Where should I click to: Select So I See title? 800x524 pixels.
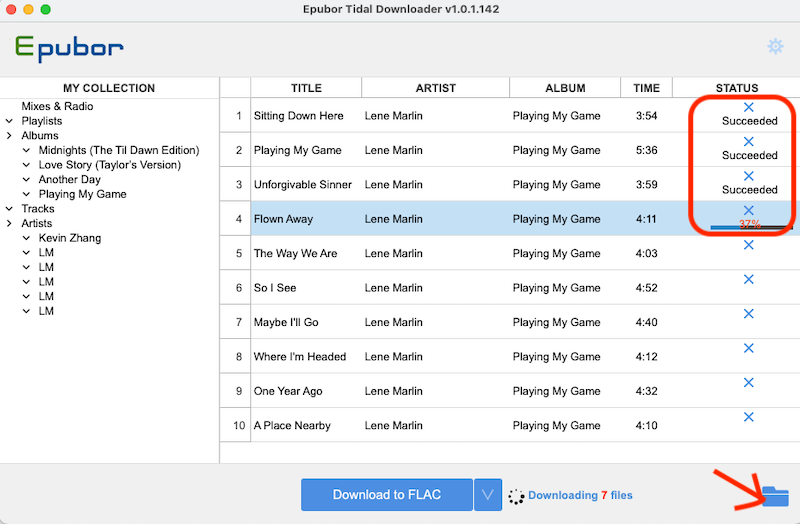(275, 288)
